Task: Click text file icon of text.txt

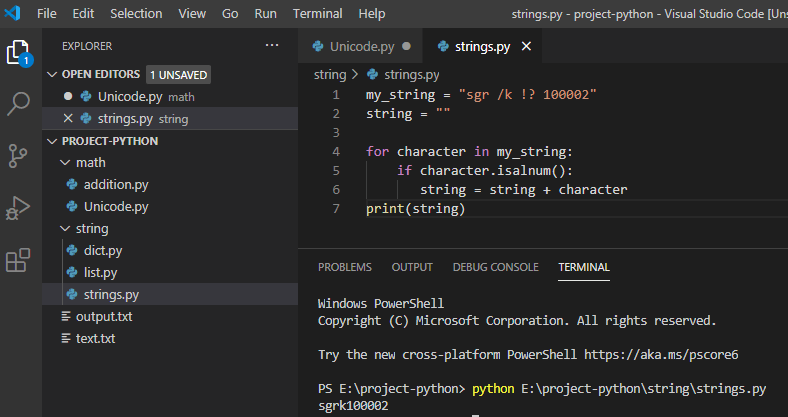Action: pos(66,339)
